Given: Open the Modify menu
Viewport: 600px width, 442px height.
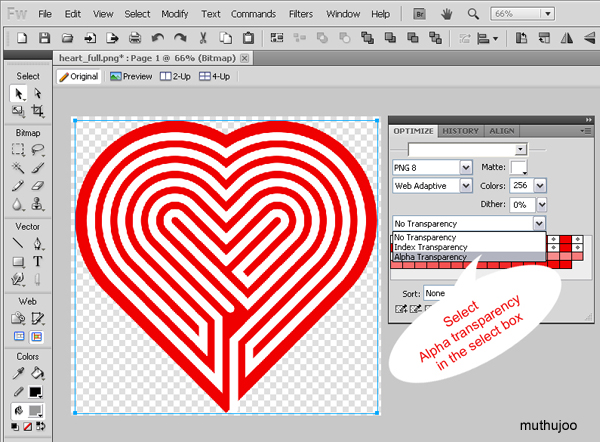Looking at the screenshot, I should [x=174, y=14].
